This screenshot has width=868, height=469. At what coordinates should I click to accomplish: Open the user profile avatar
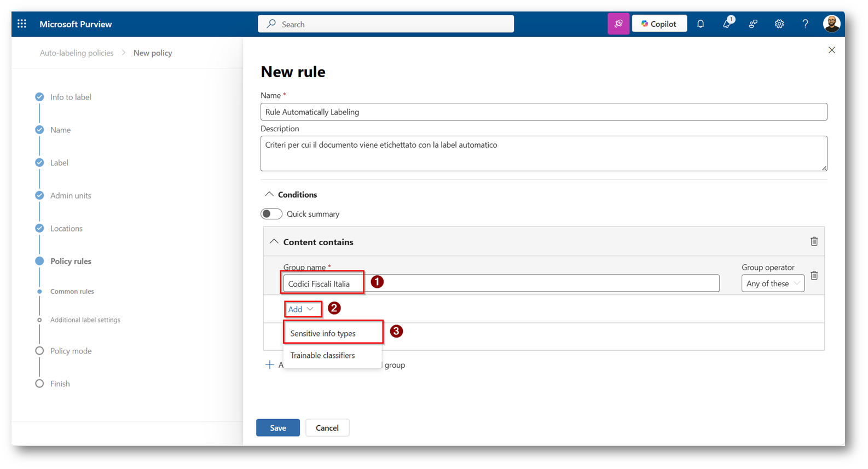[831, 24]
